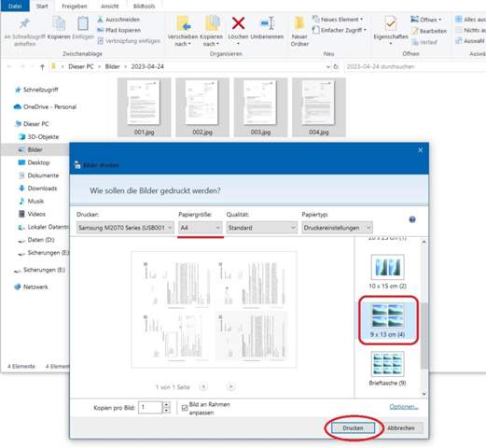The width and height of the screenshot is (486, 448).
Task: Click the 'Kopien pro Bild' number field
Action: (150, 407)
